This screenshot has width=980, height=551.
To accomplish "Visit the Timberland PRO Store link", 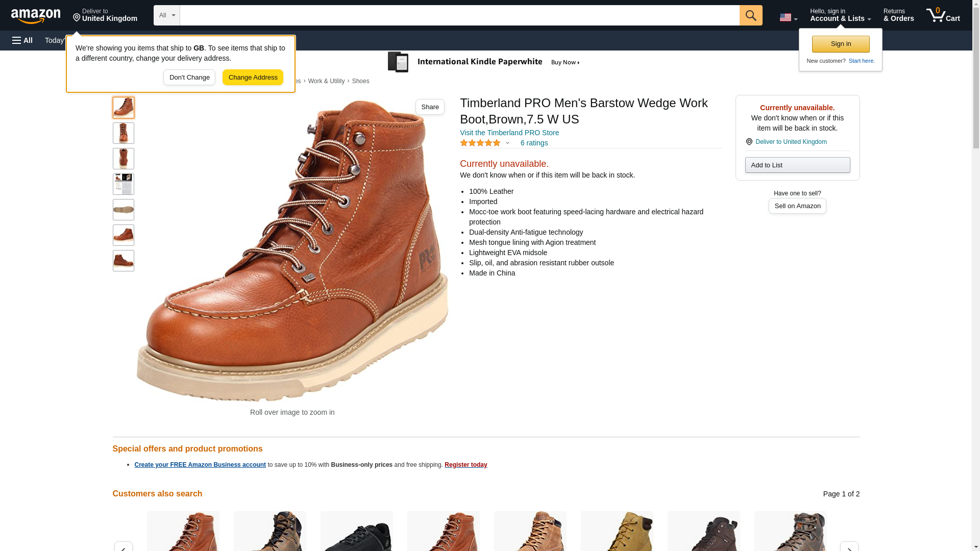I will point(509,133).
